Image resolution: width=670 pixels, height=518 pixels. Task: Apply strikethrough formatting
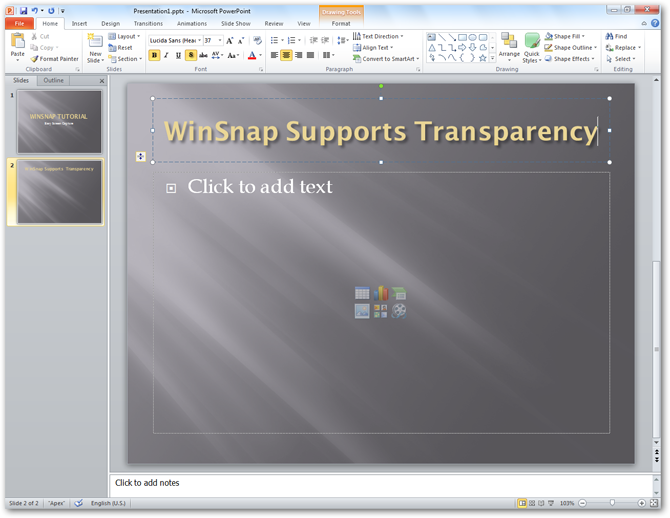[x=203, y=55]
